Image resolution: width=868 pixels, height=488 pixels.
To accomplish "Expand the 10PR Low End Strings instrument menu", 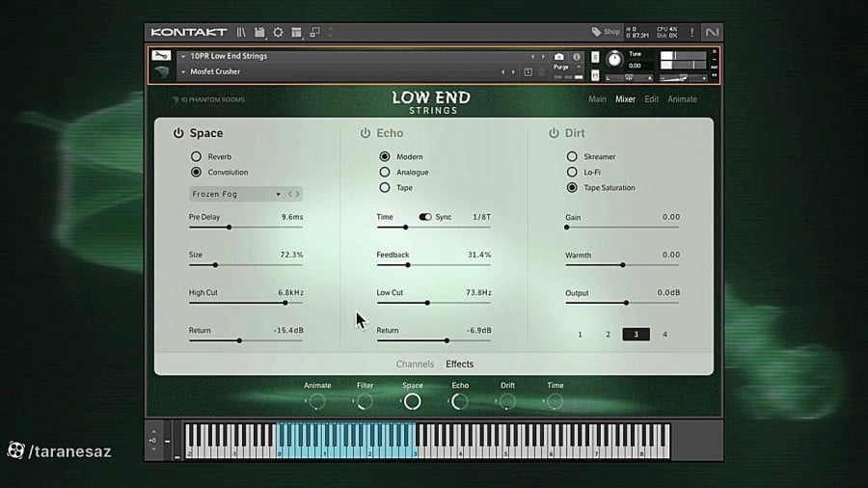I will tap(183, 57).
